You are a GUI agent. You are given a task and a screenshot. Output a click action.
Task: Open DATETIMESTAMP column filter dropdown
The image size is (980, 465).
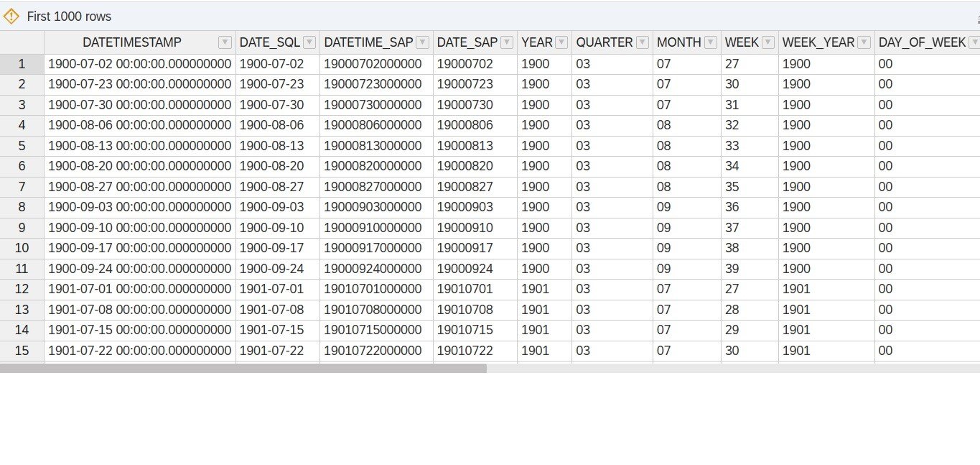pyautogui.click(x=225, y=42)
